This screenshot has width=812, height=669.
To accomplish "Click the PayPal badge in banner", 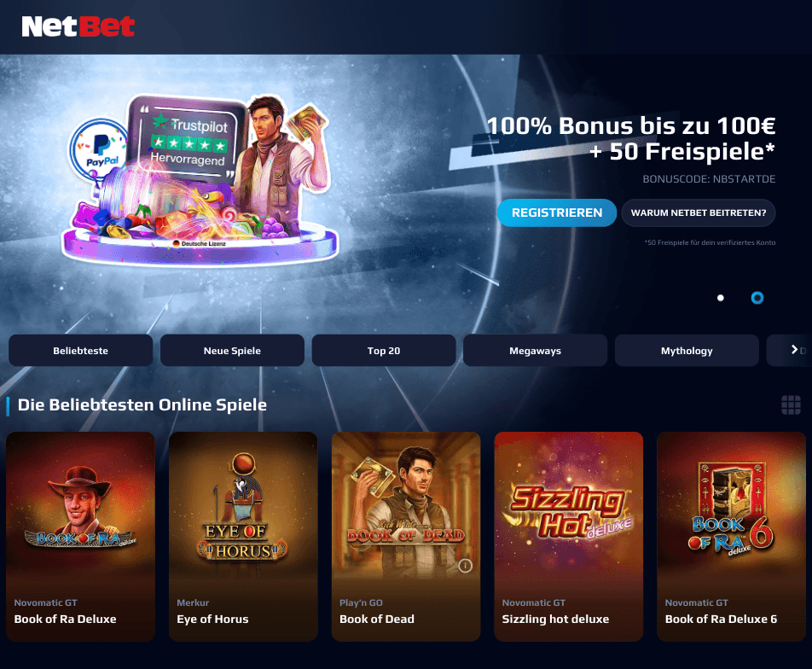I will pyautogui.click(x=100, y=151).
